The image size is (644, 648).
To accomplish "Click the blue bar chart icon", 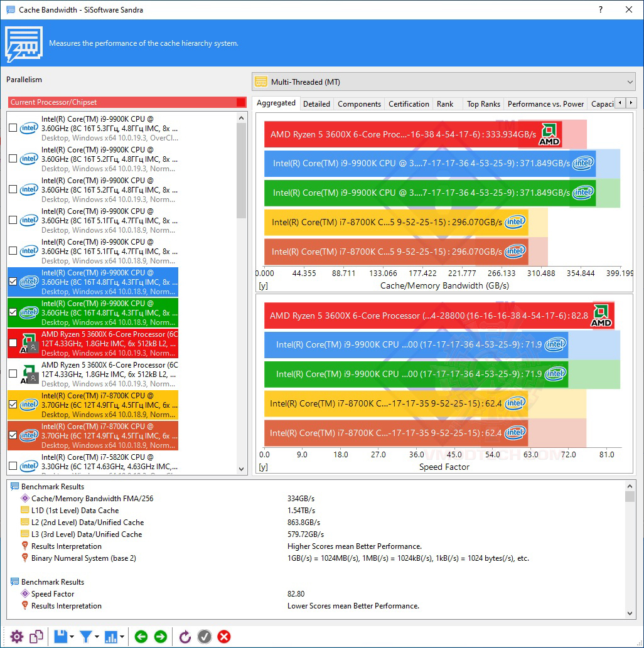I will pos(111,637).
